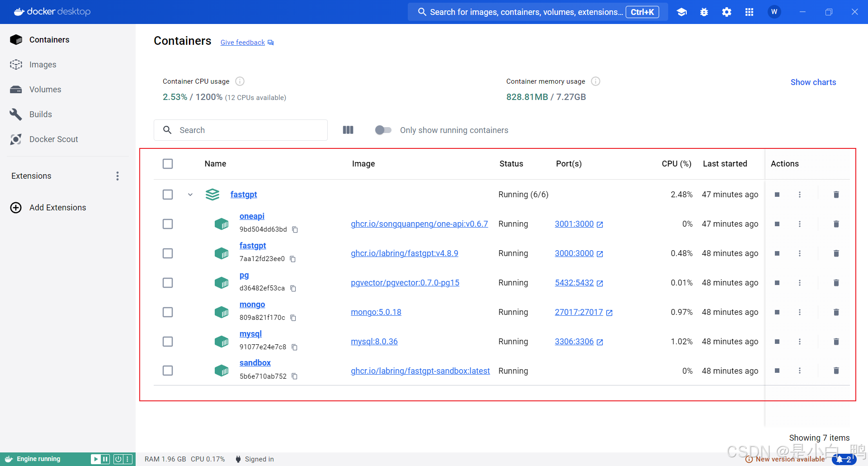This screenshot has height=466, width=868.
Task: Open the engine status three-dot menu
Action: [x=128, y=459]
